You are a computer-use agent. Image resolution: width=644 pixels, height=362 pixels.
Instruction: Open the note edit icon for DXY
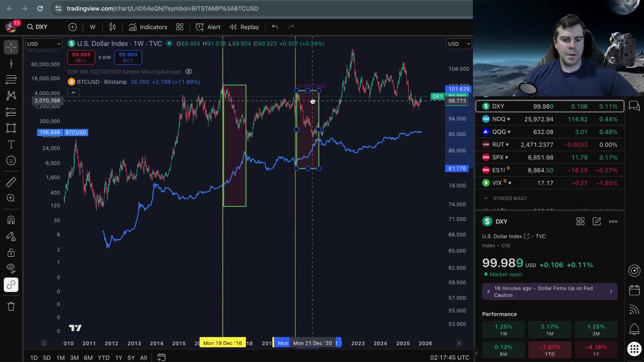pyautogui.click(x=597, y=221)
